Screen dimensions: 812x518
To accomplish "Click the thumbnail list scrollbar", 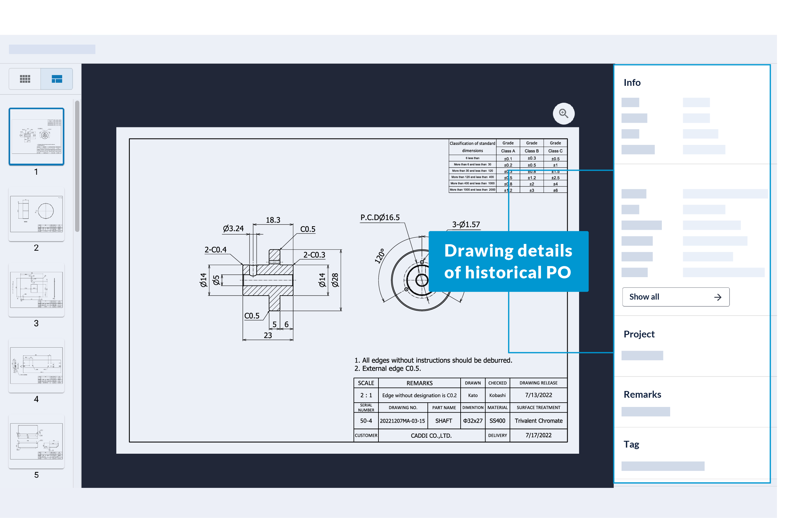I will (77, 166).
